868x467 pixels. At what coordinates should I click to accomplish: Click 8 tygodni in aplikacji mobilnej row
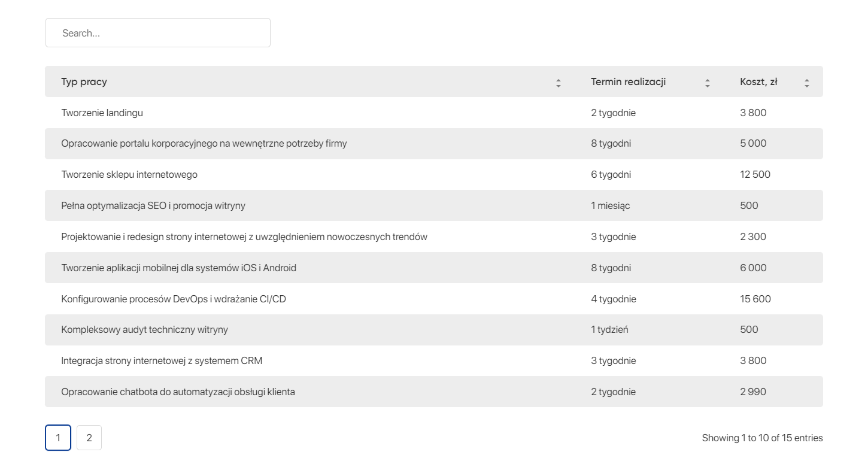[x=611, y=268]
